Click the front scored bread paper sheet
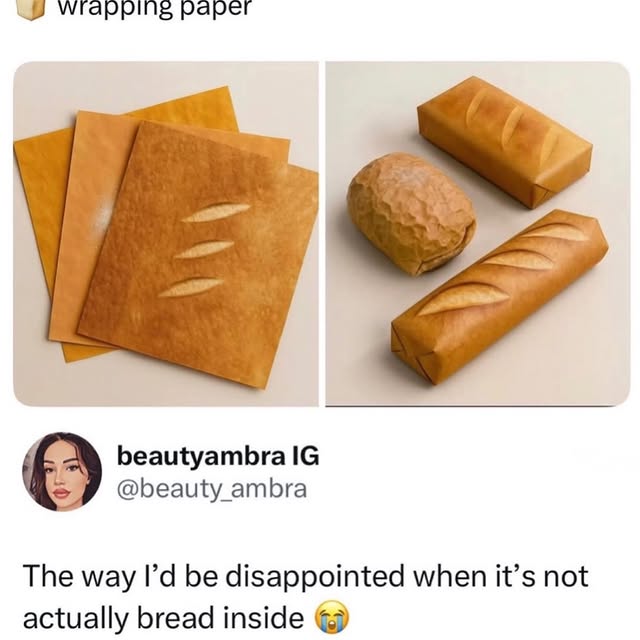 198,253
